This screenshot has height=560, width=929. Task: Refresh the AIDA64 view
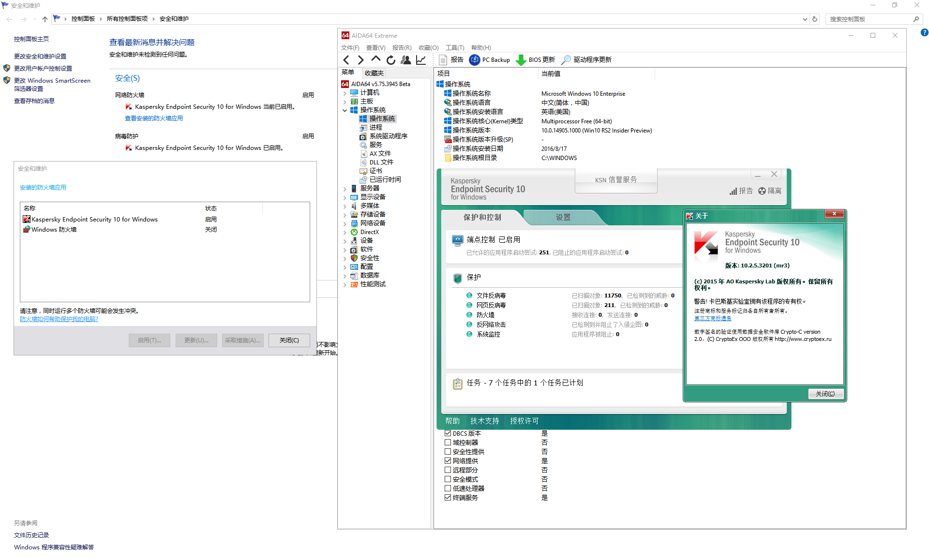click(x=390, y=60)
